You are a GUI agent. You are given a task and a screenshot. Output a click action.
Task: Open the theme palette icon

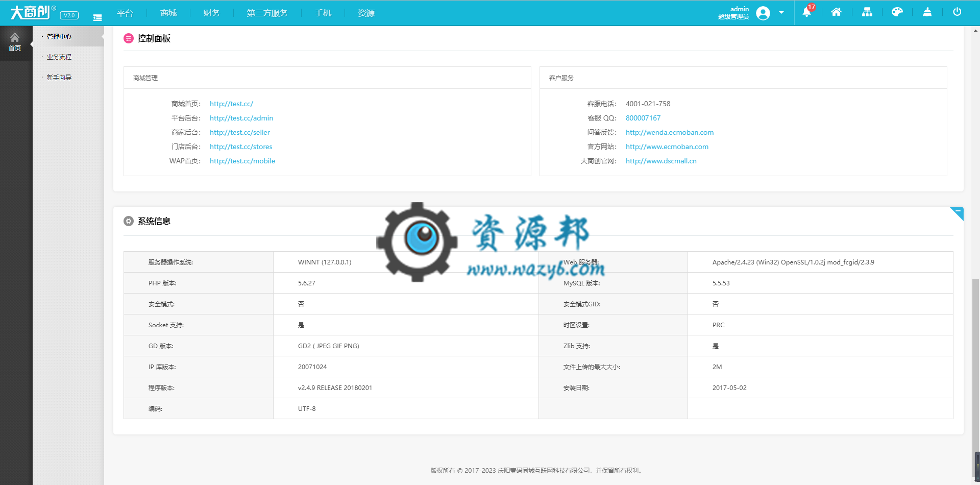click(897, 12)
